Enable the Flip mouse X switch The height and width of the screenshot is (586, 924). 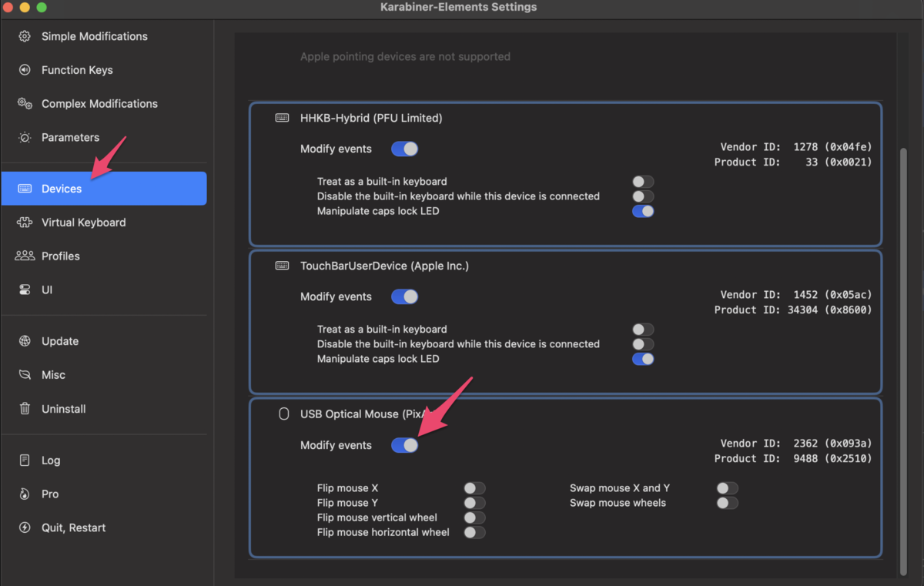474,488
